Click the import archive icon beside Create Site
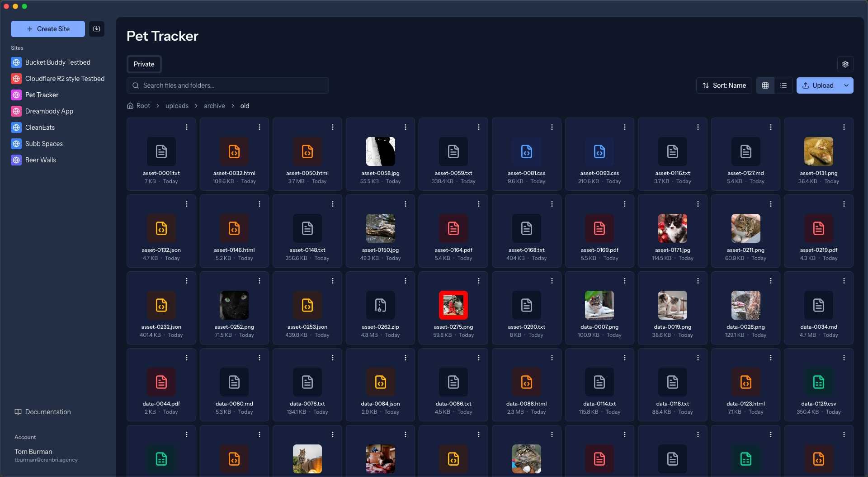The width and height of the screenshot is (868, 477). pos(97,28)
